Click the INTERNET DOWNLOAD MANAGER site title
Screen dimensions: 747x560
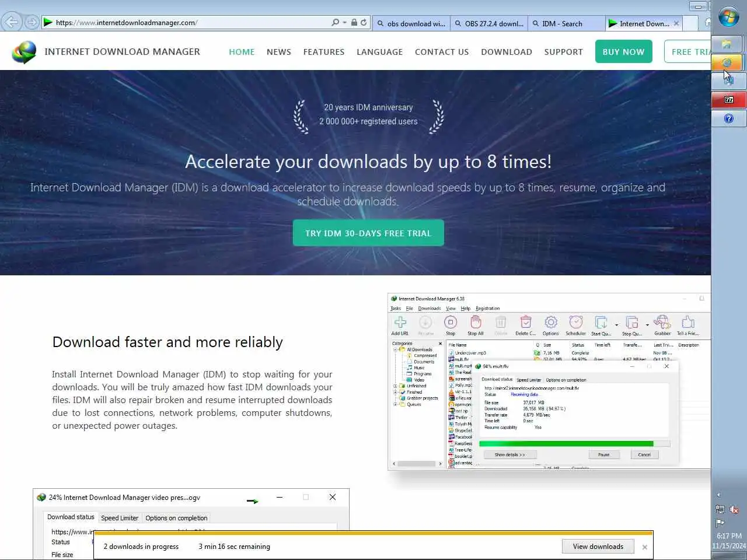122,51
